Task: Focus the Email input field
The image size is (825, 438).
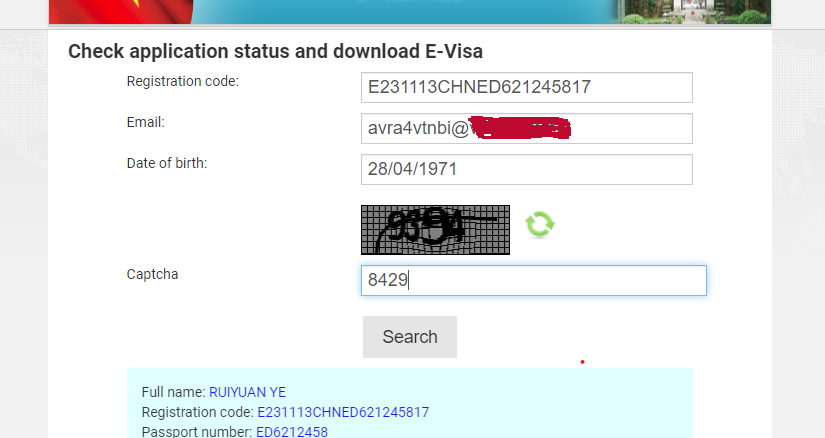Action: point(527,128)
